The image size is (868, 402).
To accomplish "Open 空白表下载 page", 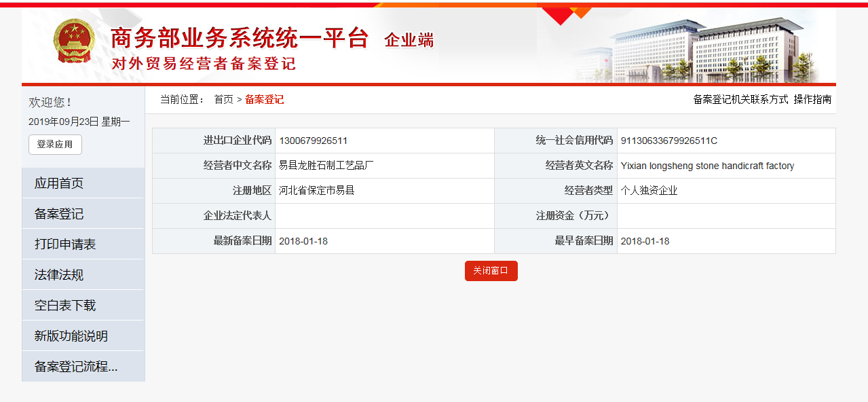I will [x=83, y=306].
